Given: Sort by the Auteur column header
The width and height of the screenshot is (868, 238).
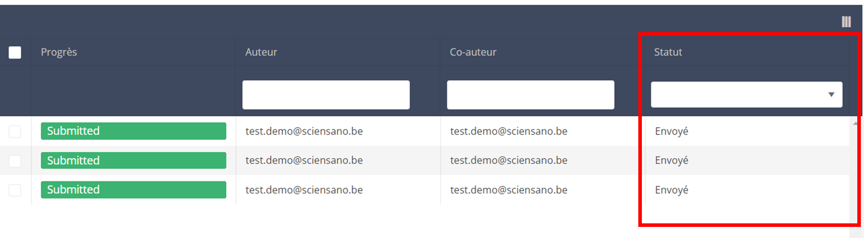Looking at the screenshot, I should [x=261, y=52].
